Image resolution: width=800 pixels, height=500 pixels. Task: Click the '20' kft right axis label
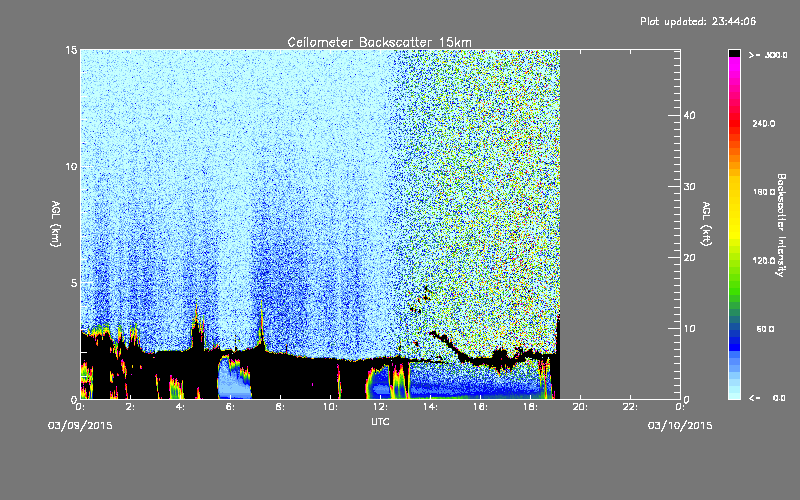(x=689, y=258)
